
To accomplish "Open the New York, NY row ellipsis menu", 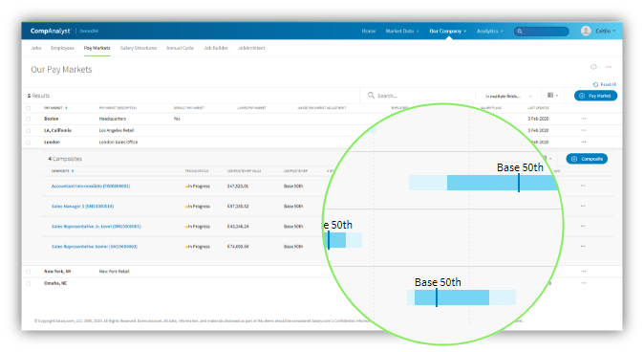I will (x=583, y=272).
